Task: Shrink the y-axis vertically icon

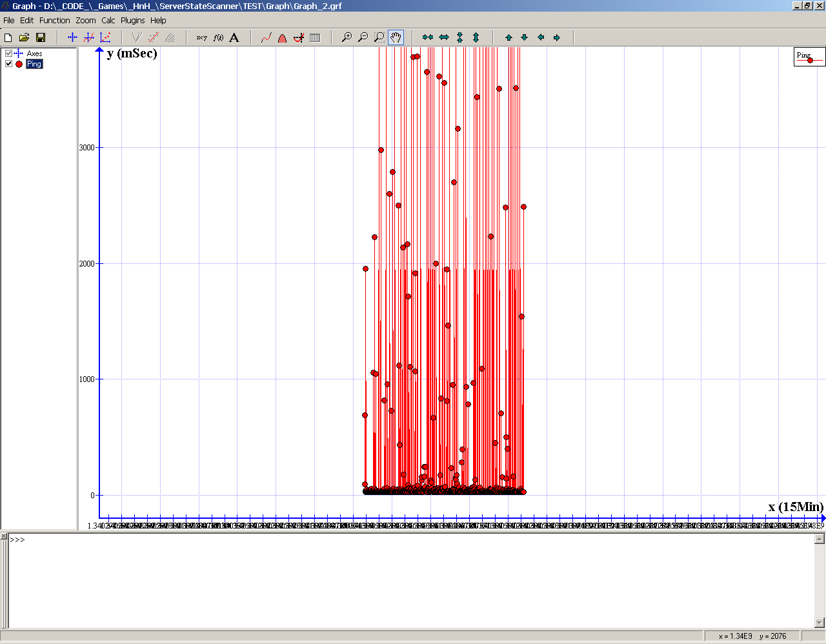Action: [459, 37]
